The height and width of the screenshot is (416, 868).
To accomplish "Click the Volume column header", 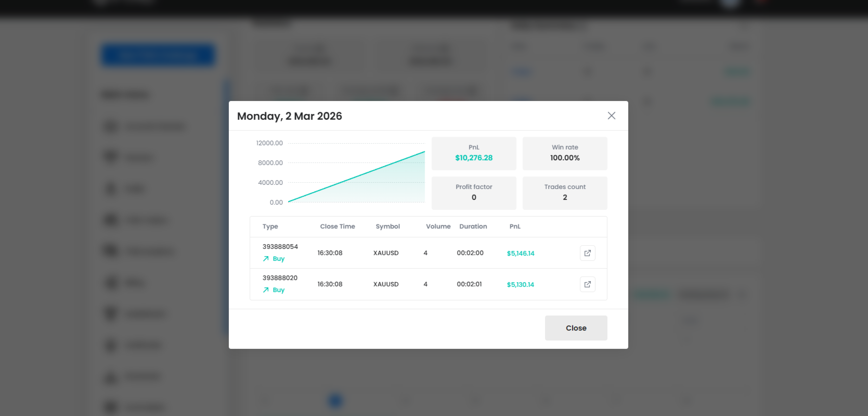I will [438, 226].
